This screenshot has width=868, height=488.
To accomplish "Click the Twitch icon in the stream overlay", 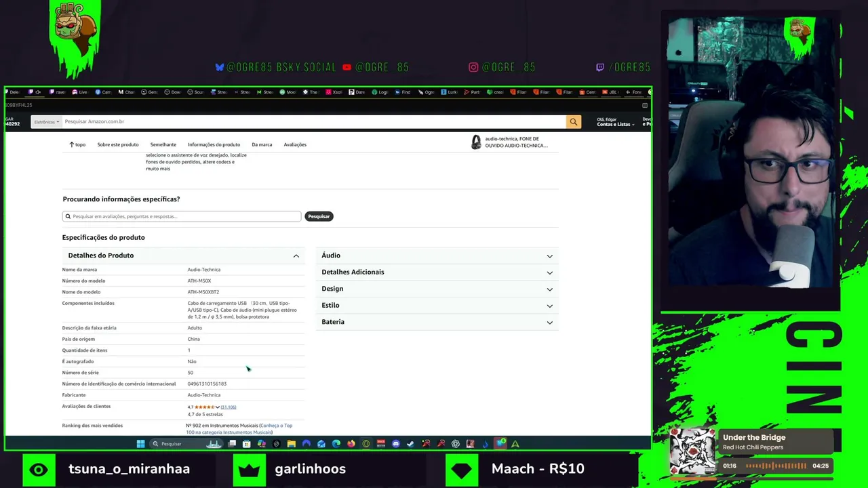I will [600, 67].
